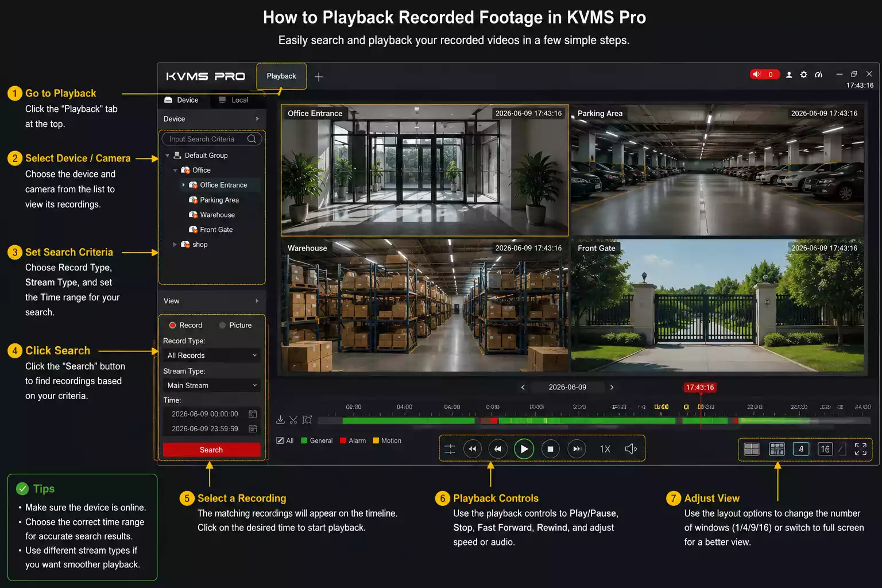Switch to the Local source tab
Screen dimensions: 882x588
click(234, 100)
